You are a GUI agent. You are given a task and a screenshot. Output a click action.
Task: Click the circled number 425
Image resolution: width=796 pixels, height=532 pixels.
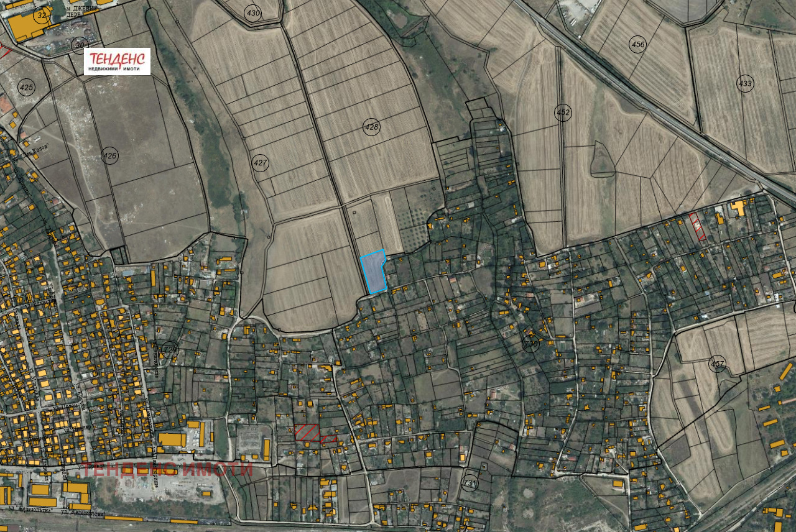(26, 86)
